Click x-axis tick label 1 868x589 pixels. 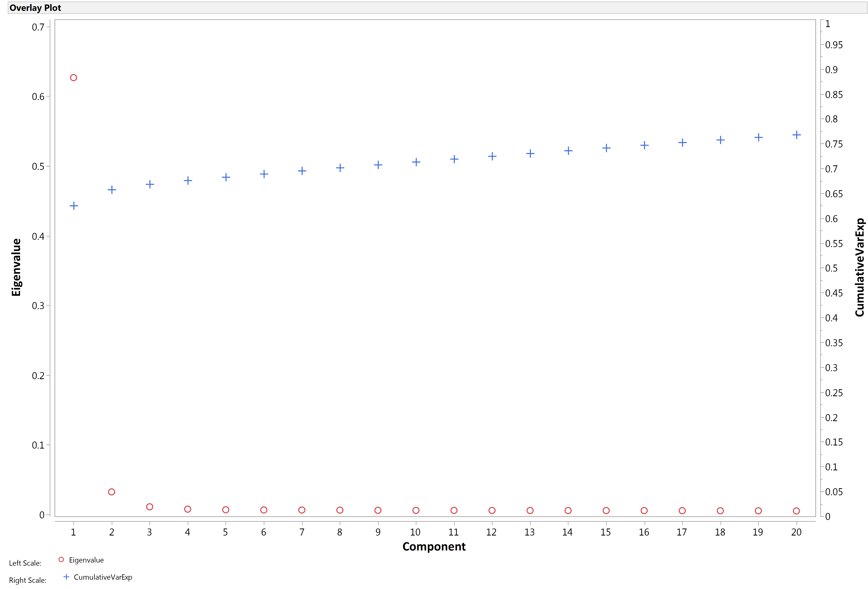pos(74,532)
